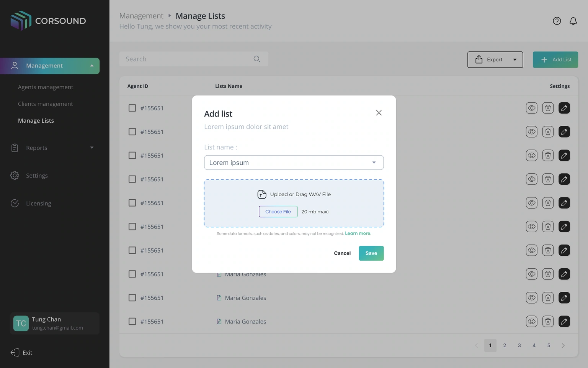Click the Lists Name column header
The width and height of the screenshot is (588, 368).
coord(229,86)
